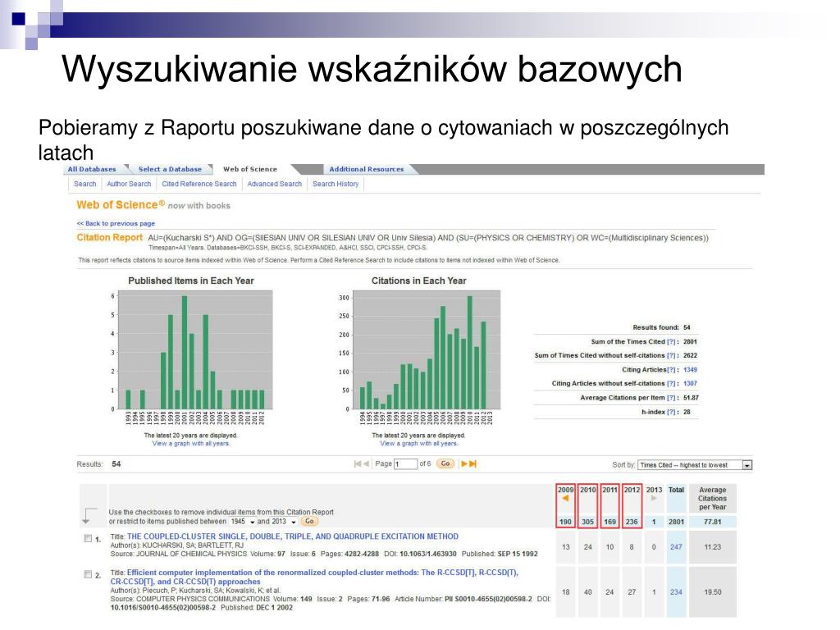Click Results found value 54
Image resolution: width=840 pixels, height=630 pixels.
pyautogui.click(x=687, y=327)
